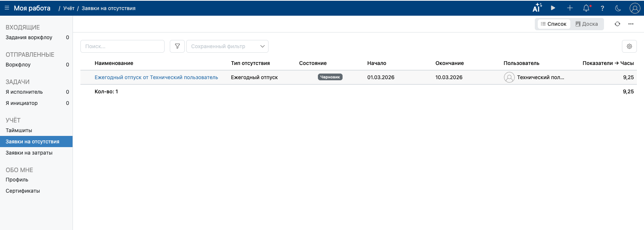Start timer with the play icon
Viewport: 644px width, 230px height.
click(x=553, y=8)
